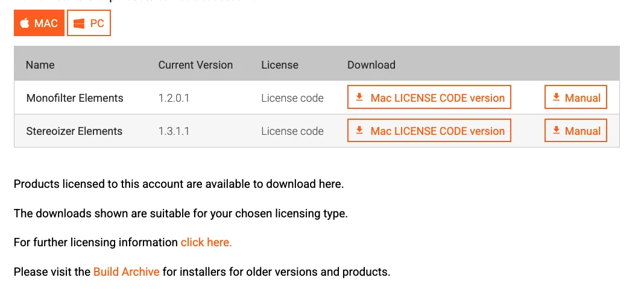Download Stereoizer Elements Mac LICENSE CODE version
Image resolution: width=644 pixels, height=292 pixels.
[x=429, y=131]
